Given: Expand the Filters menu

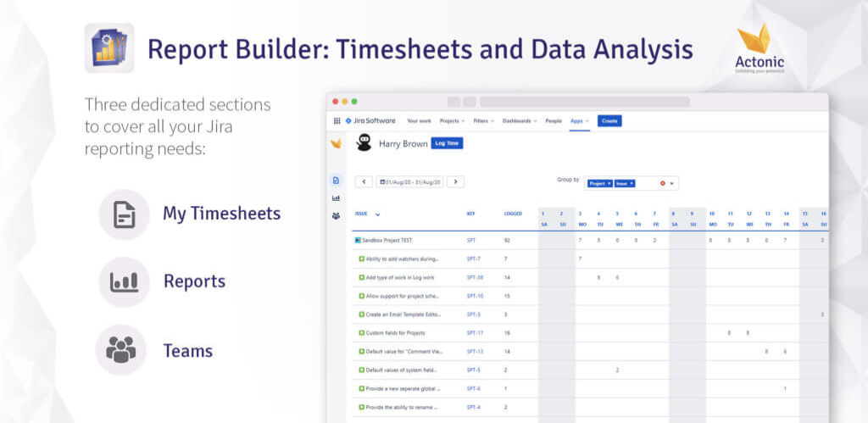Looking at the screenshot, I should (484, 120).
